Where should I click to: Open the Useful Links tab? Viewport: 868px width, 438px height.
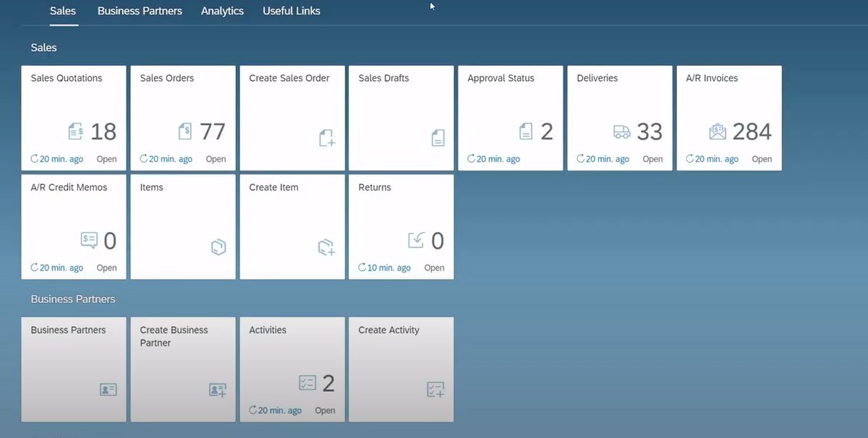pos(291,10)
